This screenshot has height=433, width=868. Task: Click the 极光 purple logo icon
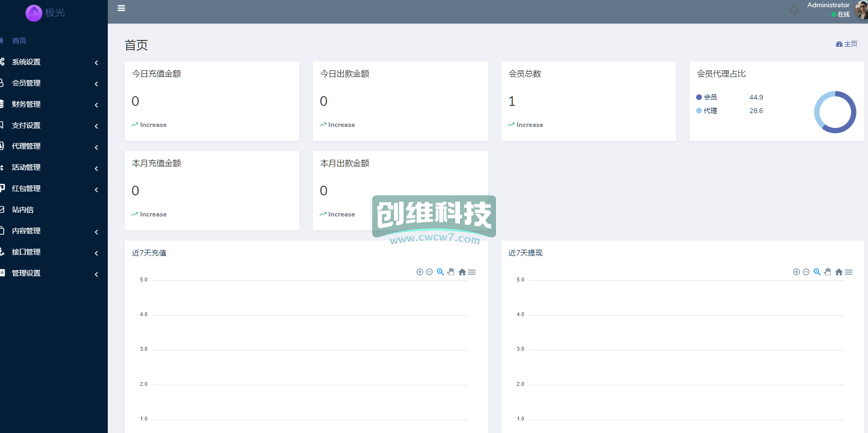[x=34, y=13]
